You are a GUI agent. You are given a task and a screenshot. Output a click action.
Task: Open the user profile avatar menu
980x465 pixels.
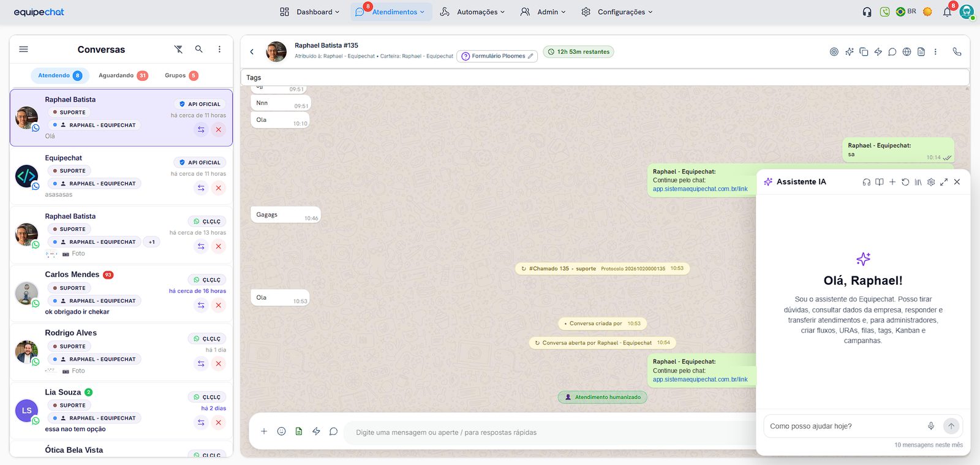pyautogui.click(x=967, y=12)
